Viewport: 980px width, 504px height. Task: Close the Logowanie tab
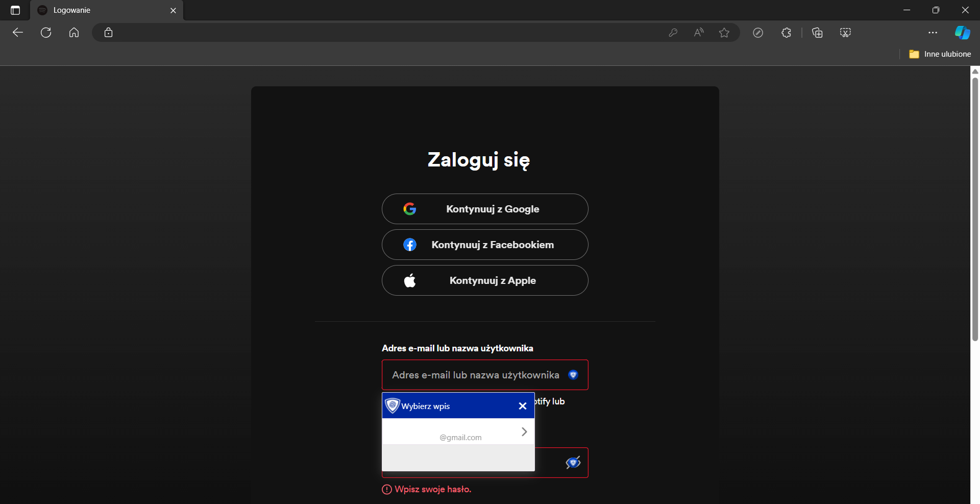(173, 10)
